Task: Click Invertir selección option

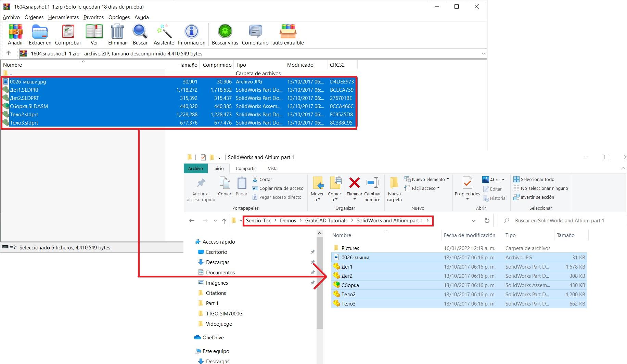Action: [534, 197]
